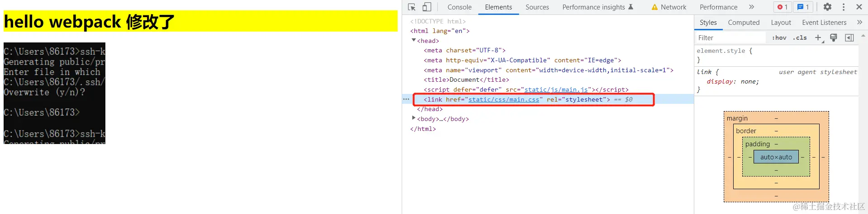This screenshot has height=214, width=868.
Task: Click the element.style rule block
Action: click(776, 55)
